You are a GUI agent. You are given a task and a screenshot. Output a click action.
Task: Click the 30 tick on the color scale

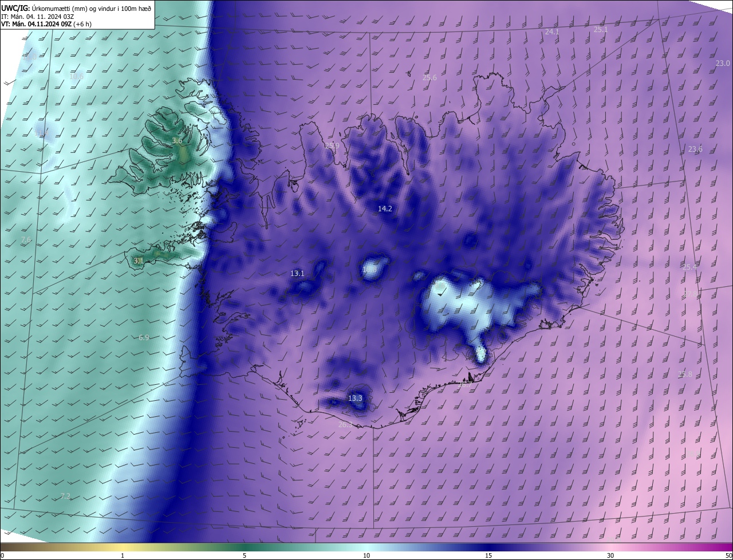(610, 555)
